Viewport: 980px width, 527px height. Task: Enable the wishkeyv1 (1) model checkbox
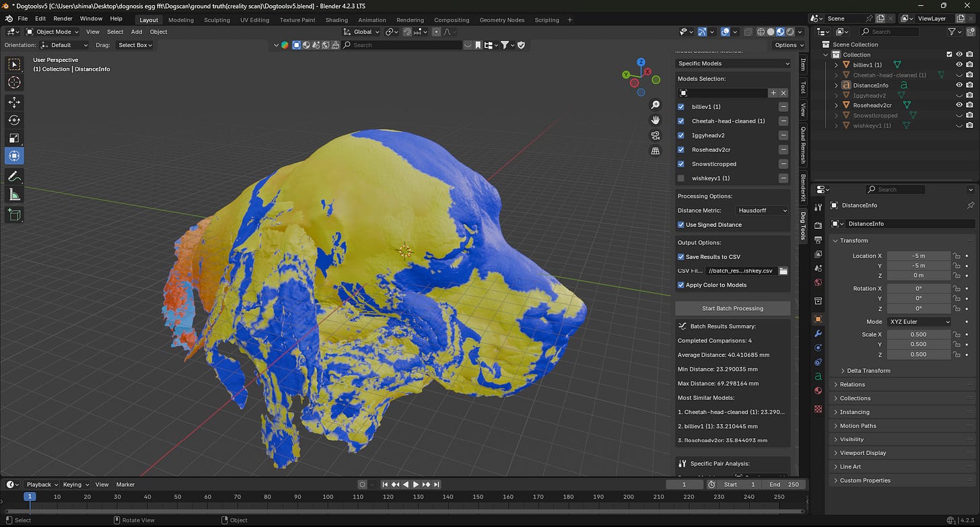[681, 178]
